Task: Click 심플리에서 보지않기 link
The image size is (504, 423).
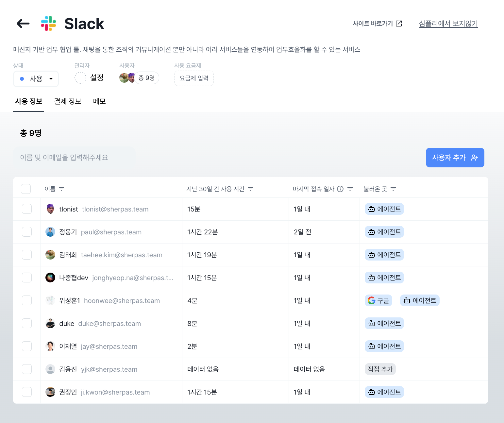Action: (x=448, y=24)
